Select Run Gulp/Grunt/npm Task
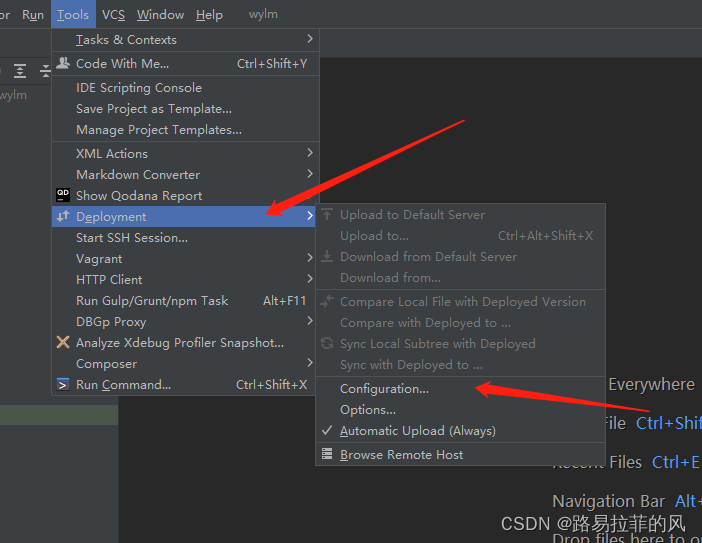 pos(184,301)
